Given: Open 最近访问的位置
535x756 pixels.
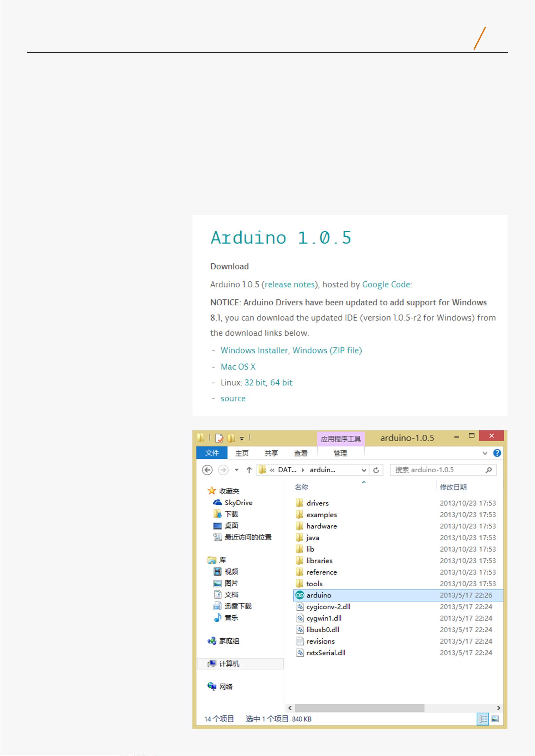Looking at the screenshot, I should pyautogui.click(x=248, y=537).
